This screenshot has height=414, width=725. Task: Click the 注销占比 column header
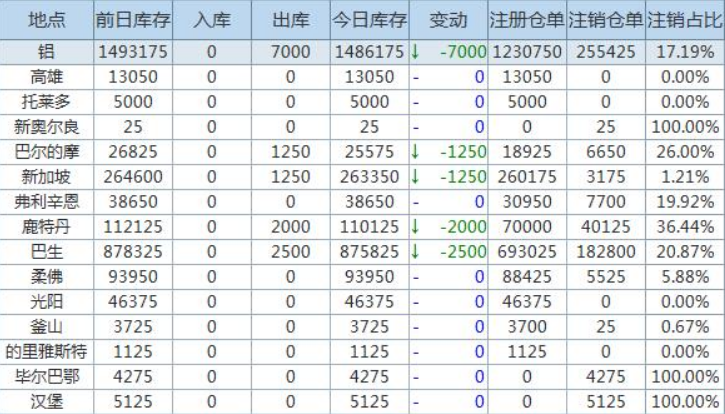(x=685, y=20)
